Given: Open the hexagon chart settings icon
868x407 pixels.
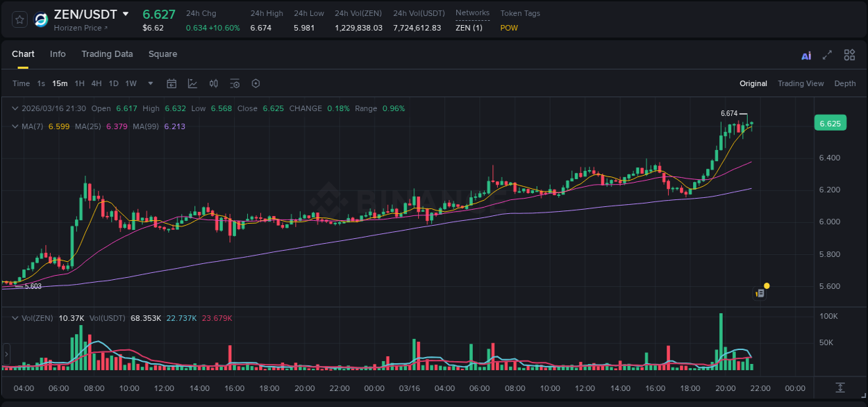Looking at the screenshot, I should [x=256, y=83].
